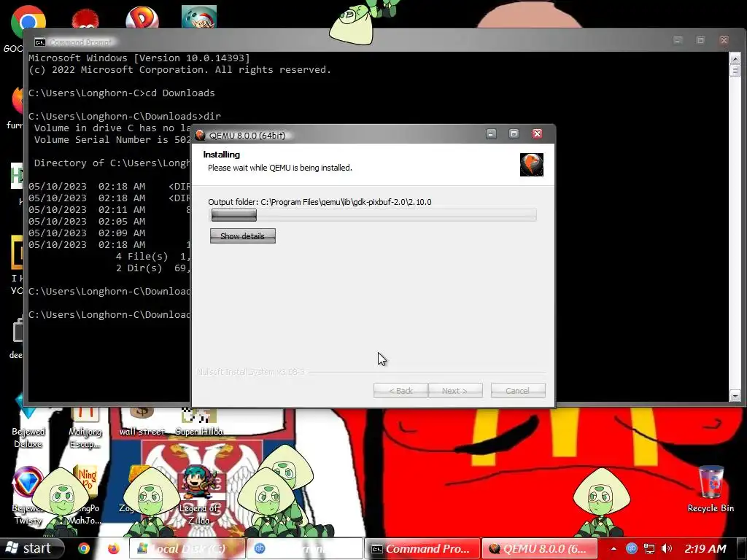Select the desktop icon with letter P
Viewport: 747px width, 560px height.
point(142,18)
